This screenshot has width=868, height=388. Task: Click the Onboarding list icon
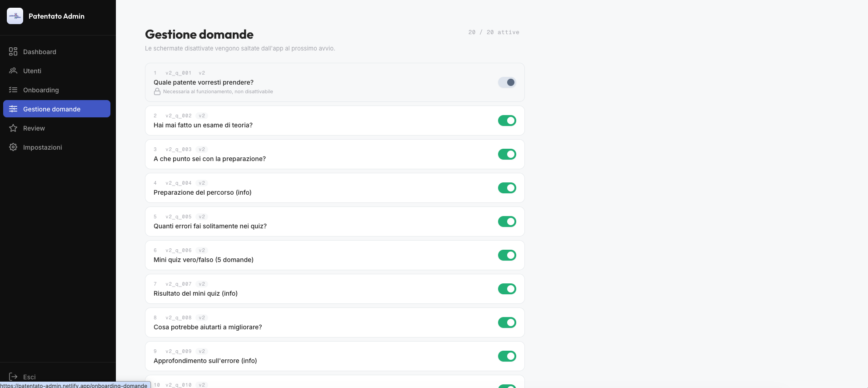(x=13, y=90)
